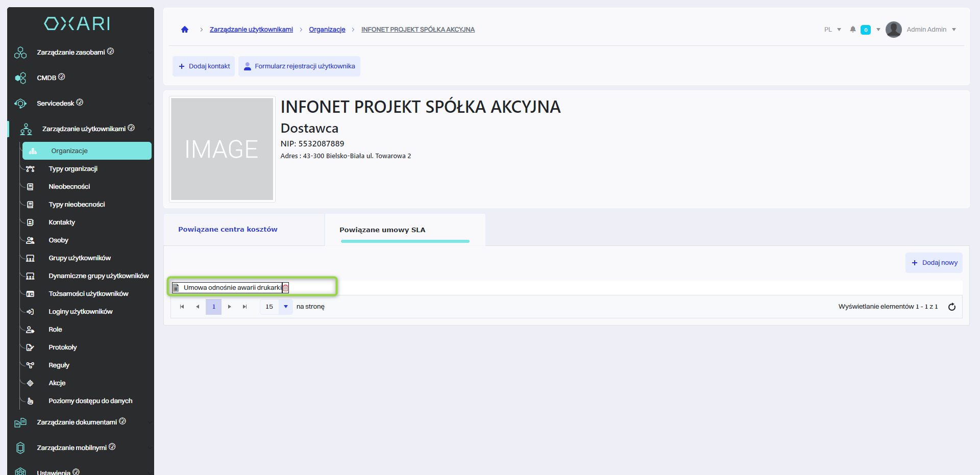The width and height of the screenshot is (980, 475).
Task: Click the home breadcrumb icon
Action: tap(185, 30)
